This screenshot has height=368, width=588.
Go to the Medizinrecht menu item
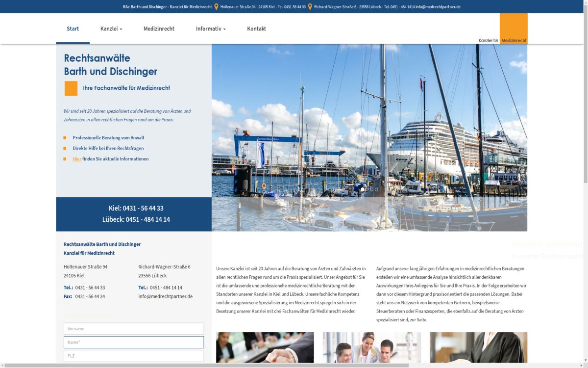[159, 29]
